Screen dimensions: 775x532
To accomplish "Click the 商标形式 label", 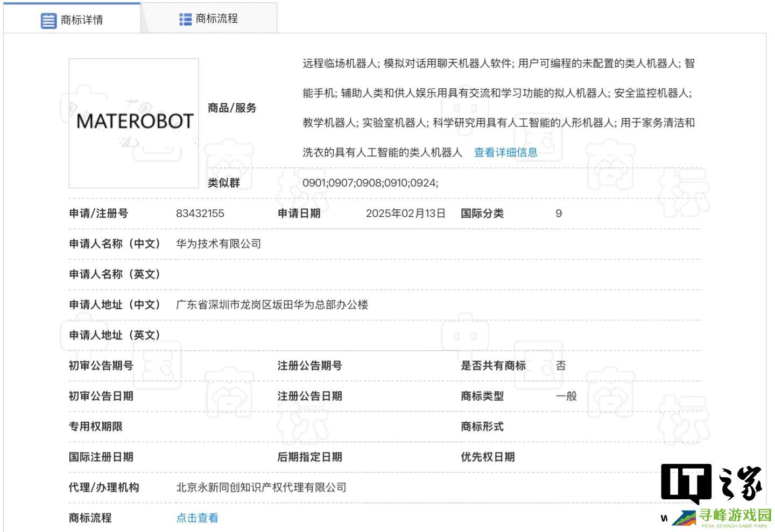I will click(482, 427).
